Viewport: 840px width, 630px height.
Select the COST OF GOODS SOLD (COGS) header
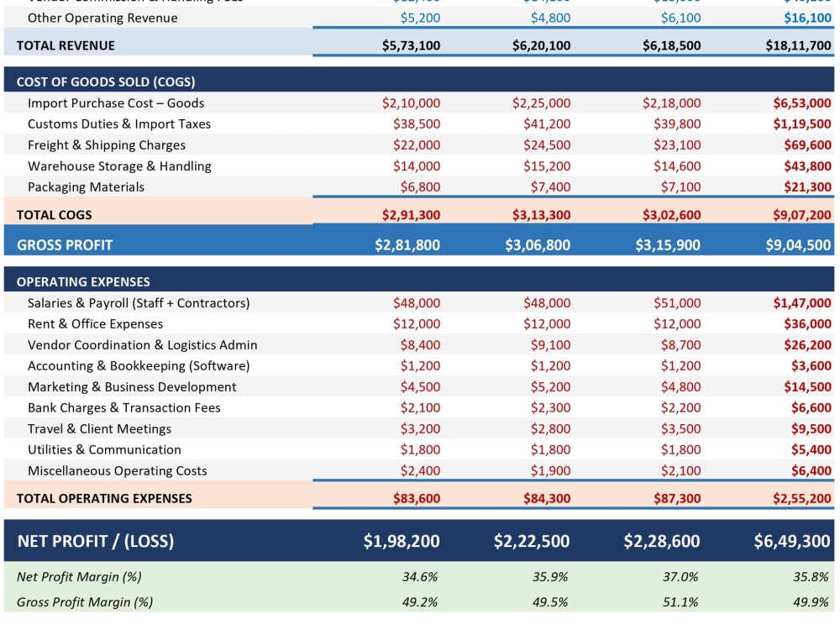(x=106, y=81)
